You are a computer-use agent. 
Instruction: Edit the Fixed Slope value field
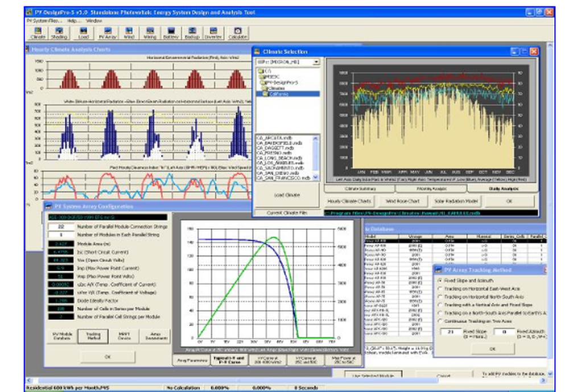pos(450,332)
